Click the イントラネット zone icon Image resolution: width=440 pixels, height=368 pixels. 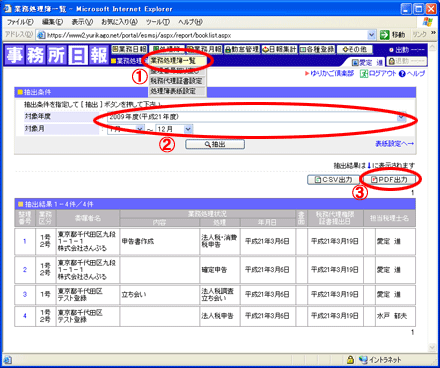pyautogui.click(x=363, y=360)
